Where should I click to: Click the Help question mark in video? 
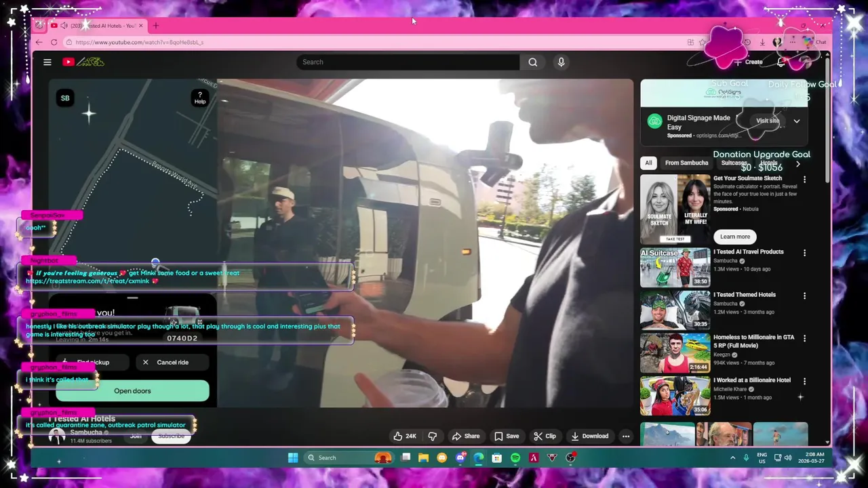(199, 98)
